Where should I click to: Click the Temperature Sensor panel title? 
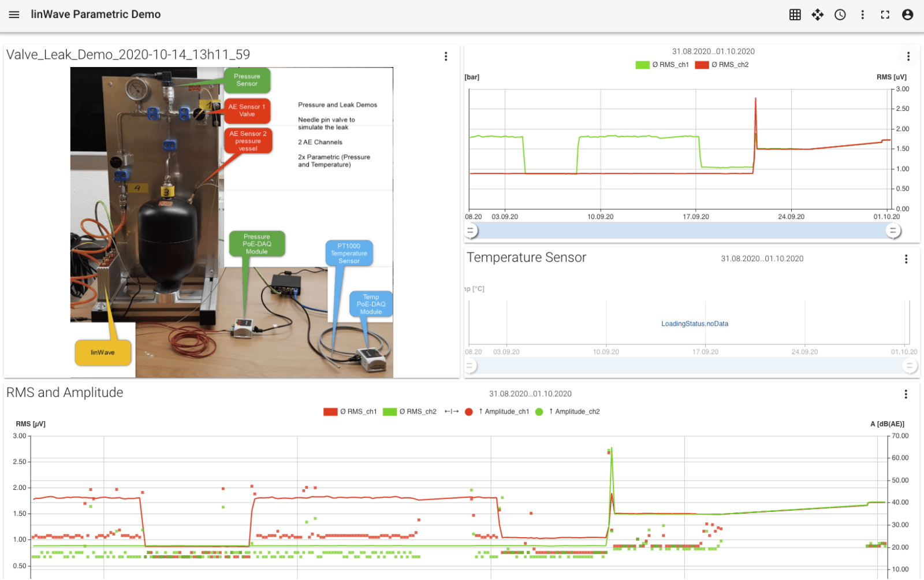526,258
